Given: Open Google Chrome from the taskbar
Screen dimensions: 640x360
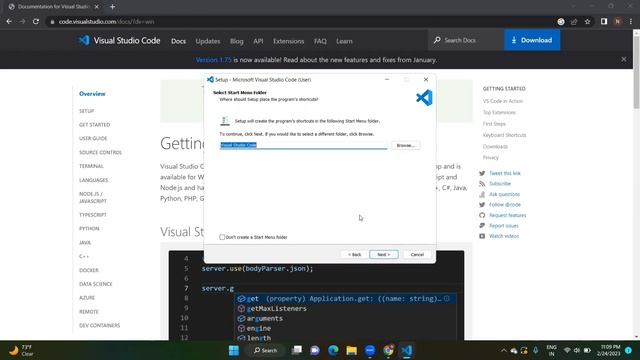Looking at the screenshot, I should [388, 350].
